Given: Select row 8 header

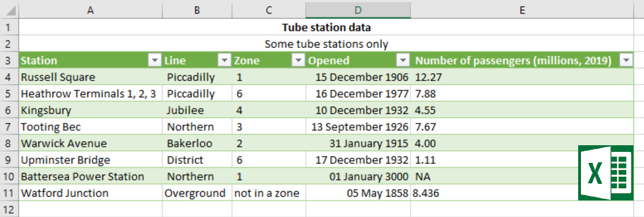Looking at the screenshot, I should point(9,143).
